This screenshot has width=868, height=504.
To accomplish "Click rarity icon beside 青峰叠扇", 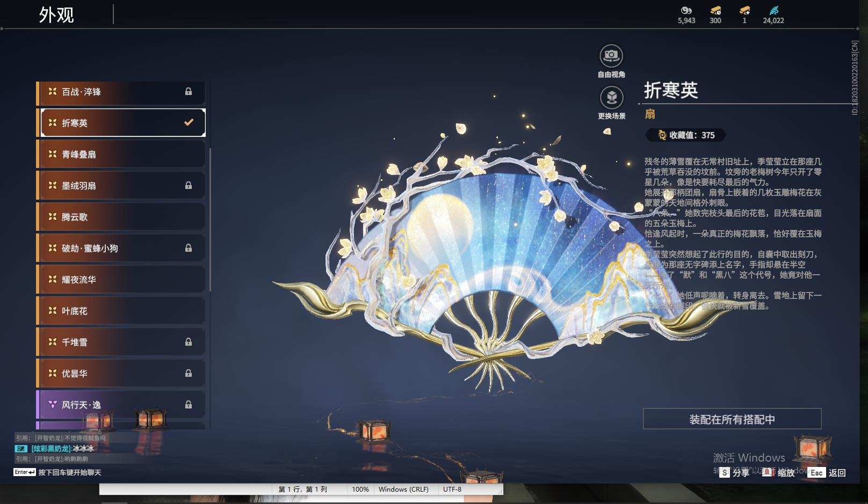I will 52,154.
